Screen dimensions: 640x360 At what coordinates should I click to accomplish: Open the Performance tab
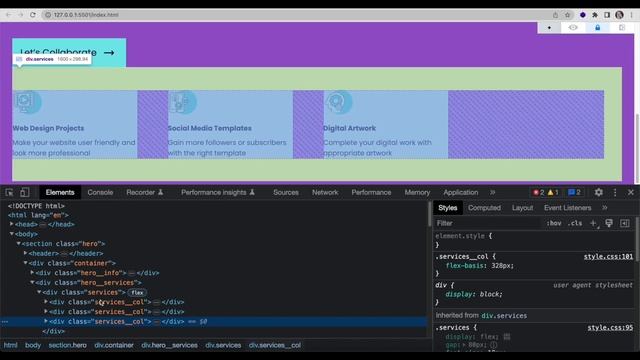[371, 192]
